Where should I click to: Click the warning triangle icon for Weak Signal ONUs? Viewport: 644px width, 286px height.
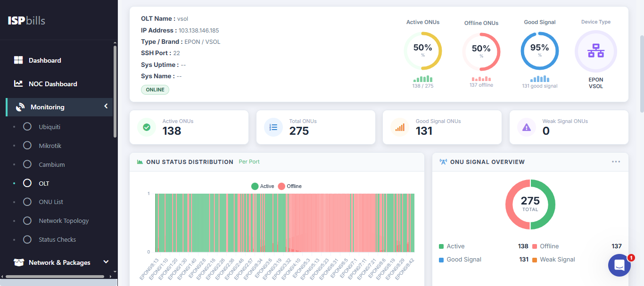pyautogui.click(x=527, y=127)
